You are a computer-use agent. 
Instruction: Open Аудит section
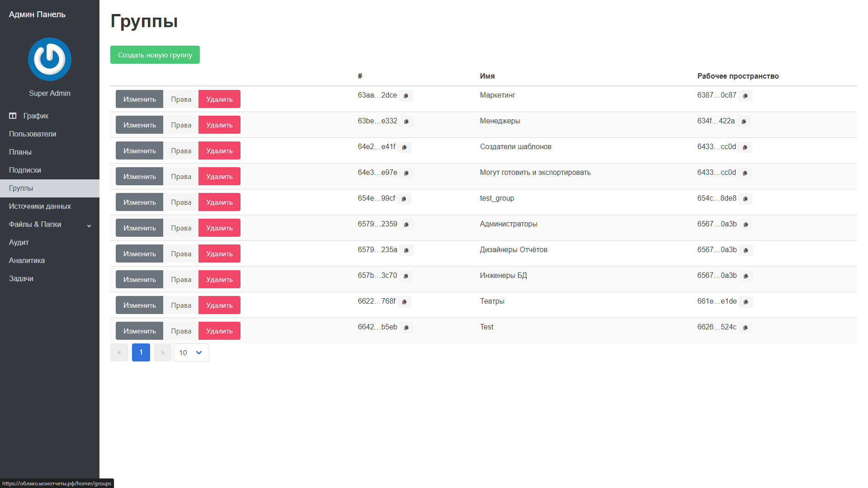(50, 243)
